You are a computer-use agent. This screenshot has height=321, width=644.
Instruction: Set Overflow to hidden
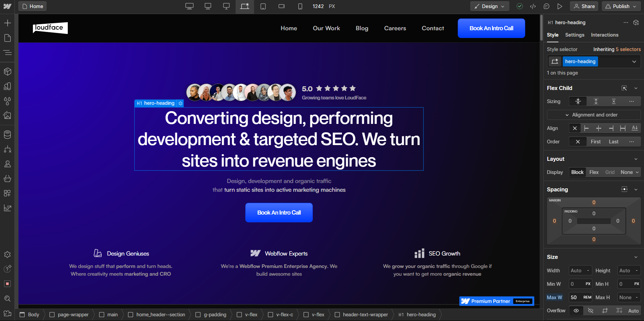pyautogui.click(x=591, y=311)
